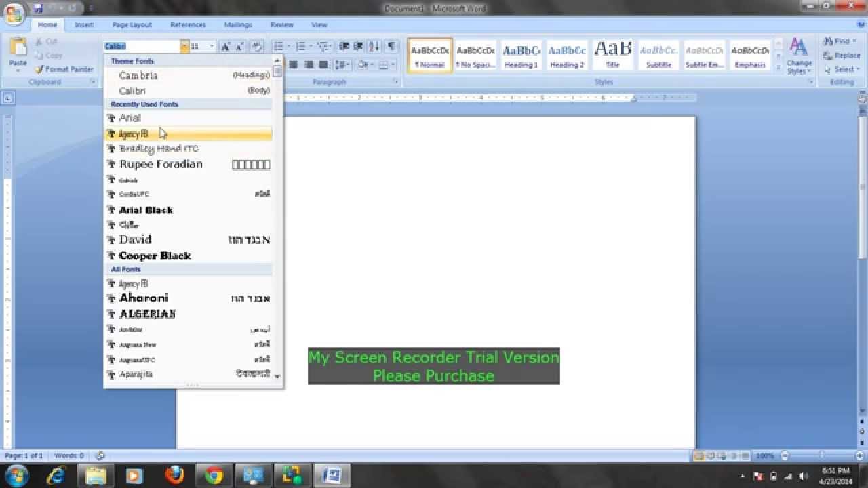This screenshot has height=488, width=868.
Task: Expand the Clipboard dialog launcher
Action: click(x=93, y=82)
